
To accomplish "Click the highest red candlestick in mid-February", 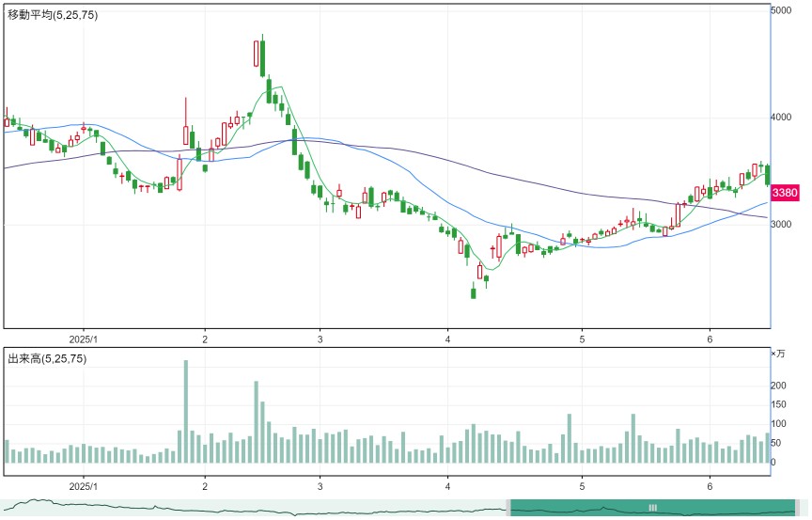I will [257, 54].
